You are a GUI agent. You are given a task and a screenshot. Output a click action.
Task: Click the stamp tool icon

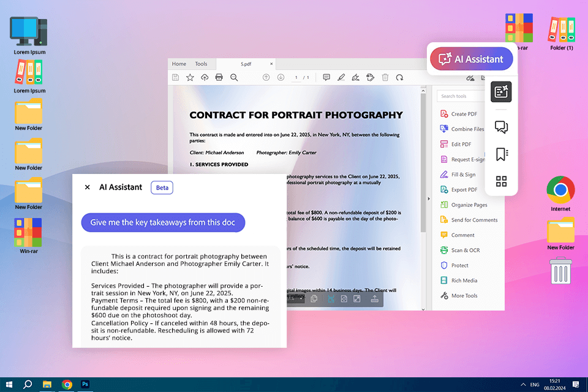370,77
